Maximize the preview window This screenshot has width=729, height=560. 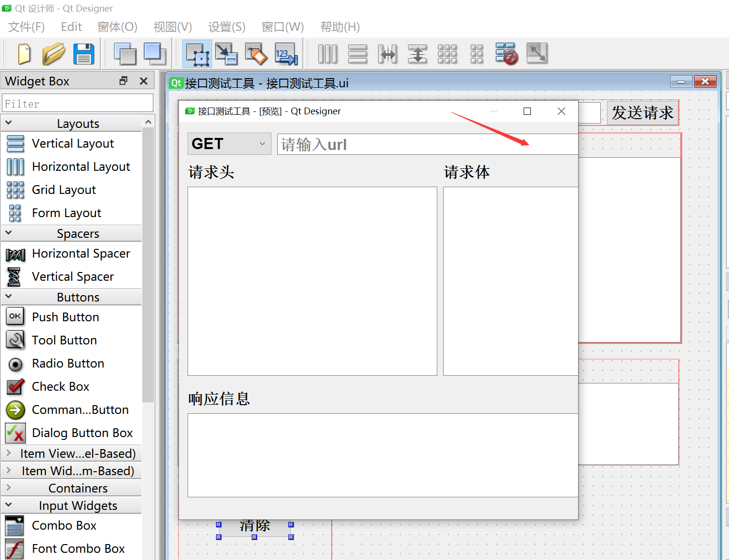pos(527,111)
